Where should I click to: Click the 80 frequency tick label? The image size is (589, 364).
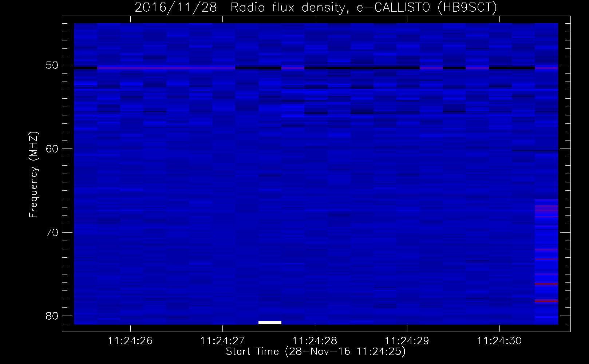click(52, 316)
